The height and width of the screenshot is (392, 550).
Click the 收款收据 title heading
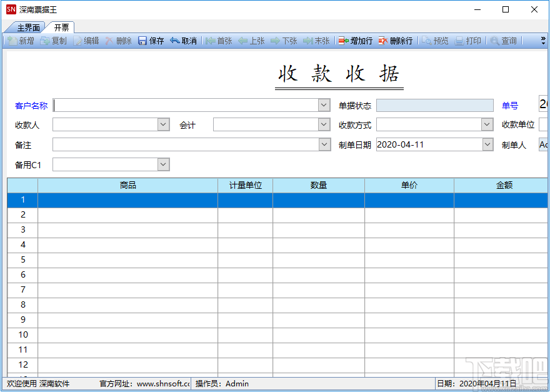[339, 74]
